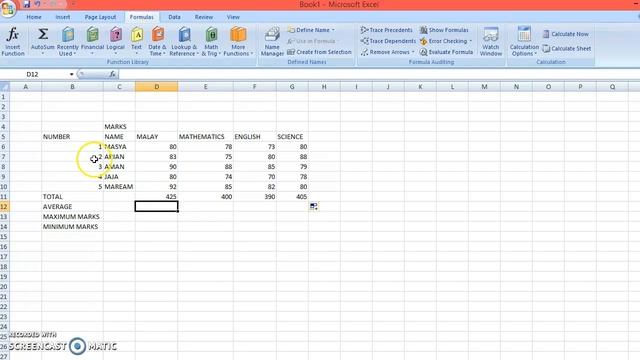This screenshot has height=360, width=640.
Task: Open Lookup & Reference functions
Action: coord(184,41)
